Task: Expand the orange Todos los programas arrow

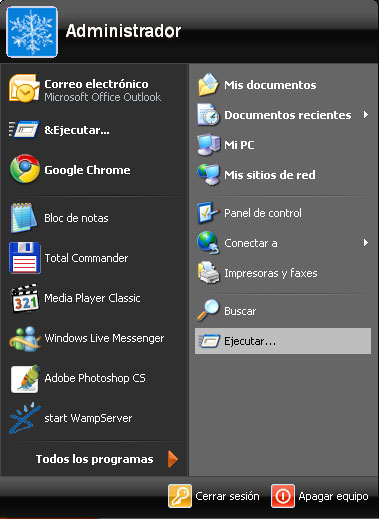Action: pyautogui.click(x=173, y=459)
